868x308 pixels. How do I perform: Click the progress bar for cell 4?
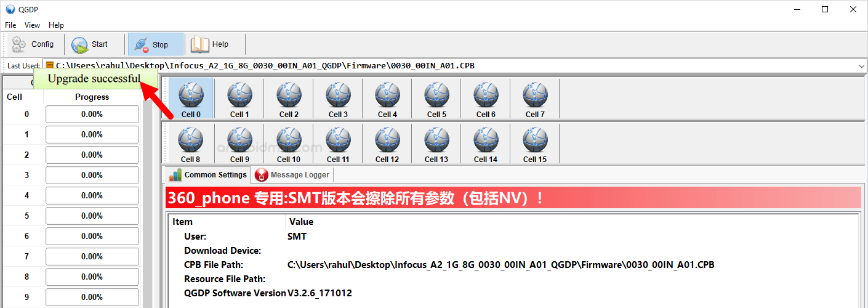(x=92, y=195)
